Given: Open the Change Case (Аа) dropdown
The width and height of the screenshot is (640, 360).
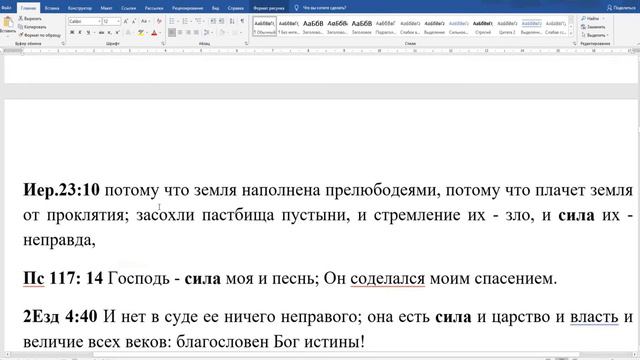Looking at the screenshot, I should pos(144,21).
